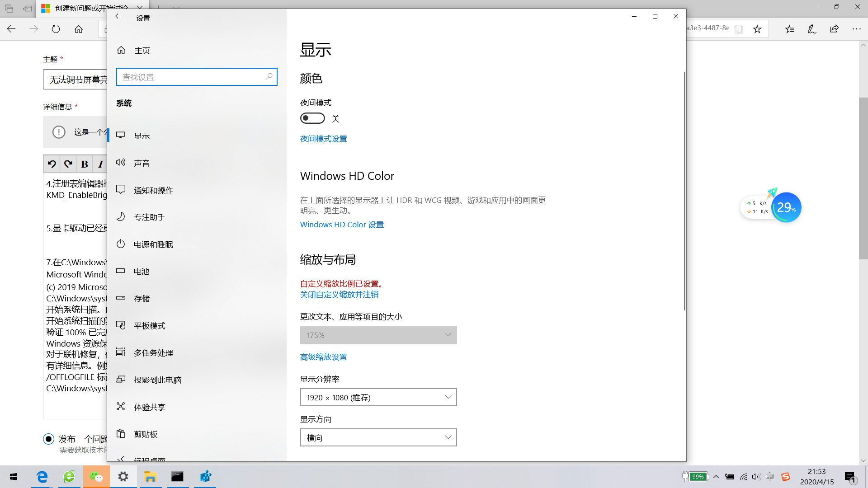Click the Settings content vertical scrollbar
868x488 pixels.
point(684,190)
